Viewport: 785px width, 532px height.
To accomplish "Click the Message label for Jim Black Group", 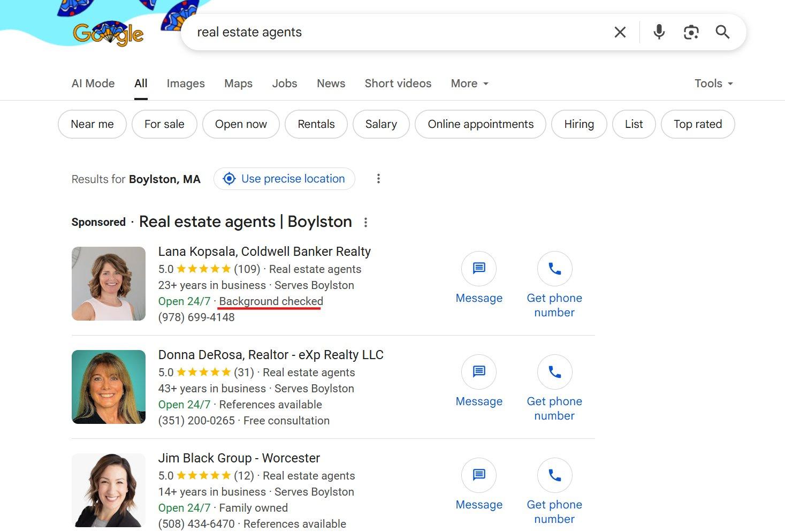I will 479,505.
